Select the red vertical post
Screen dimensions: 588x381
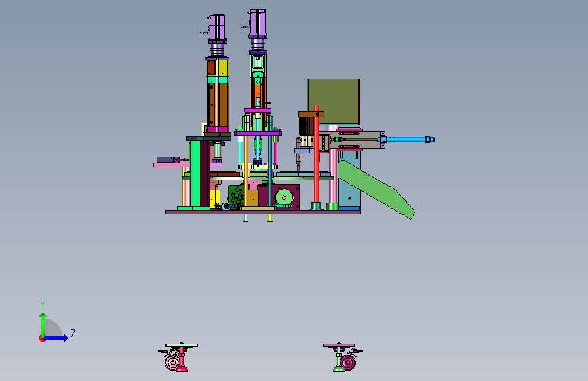[x=317, y=157]
